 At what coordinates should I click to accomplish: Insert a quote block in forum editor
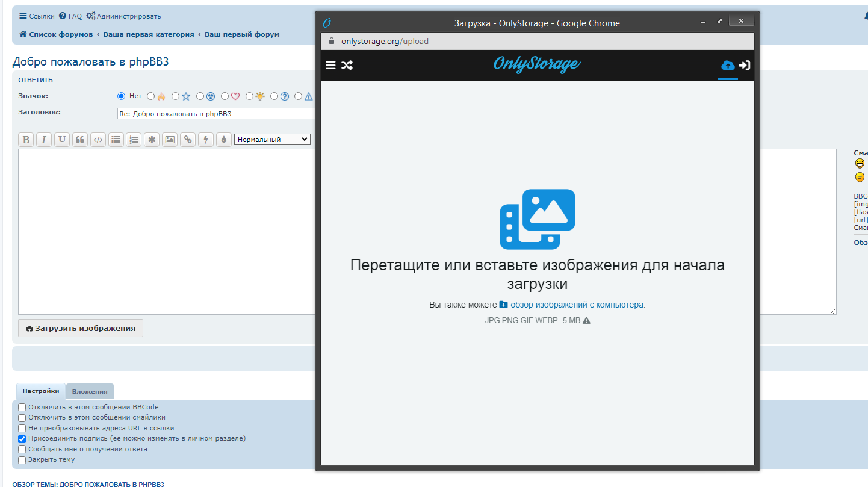[80, 140]
